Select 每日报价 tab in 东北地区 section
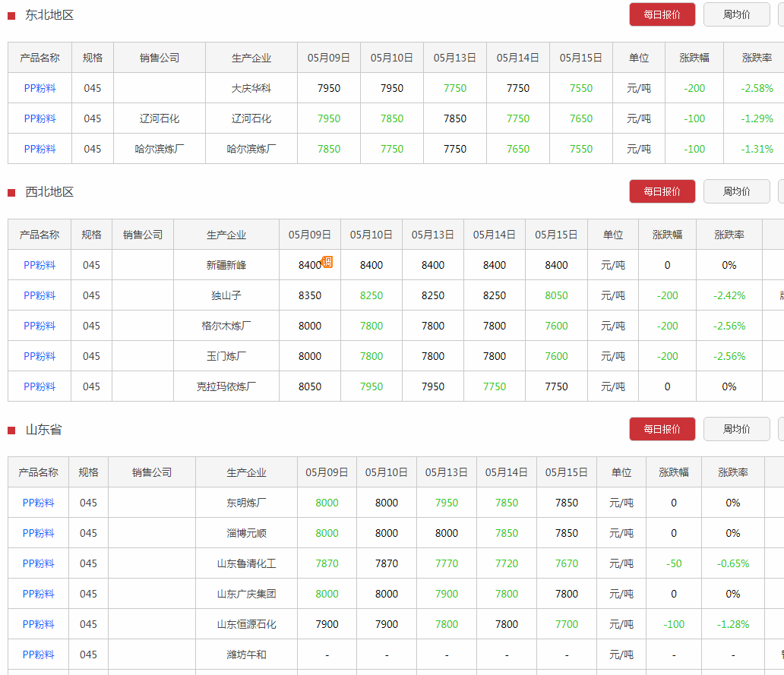The width and height of the screenshot is (784, 675). pos(662,14)
